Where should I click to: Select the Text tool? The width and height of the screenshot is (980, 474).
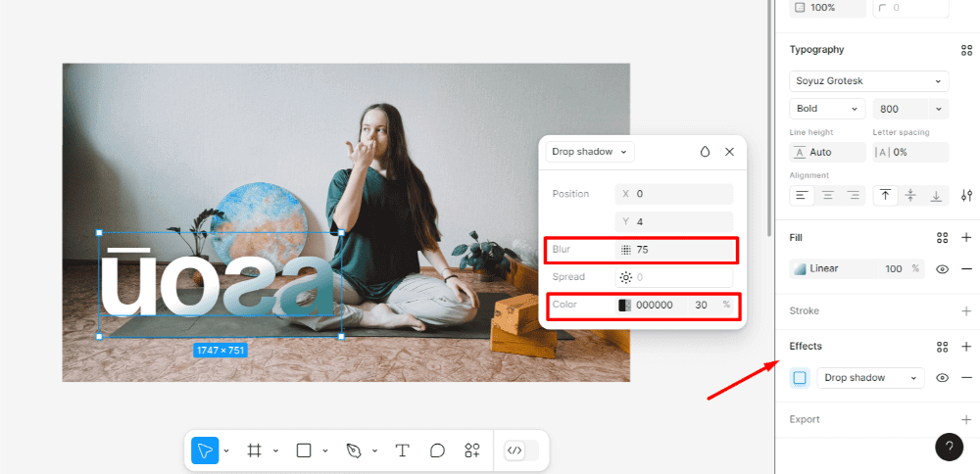[x=403, y=450]
